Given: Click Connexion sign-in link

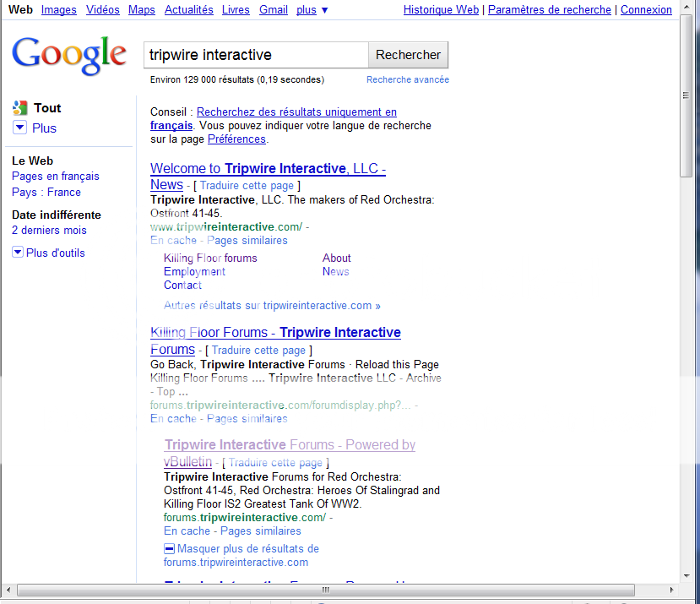Looking at the screenshot, I should 646,10.
